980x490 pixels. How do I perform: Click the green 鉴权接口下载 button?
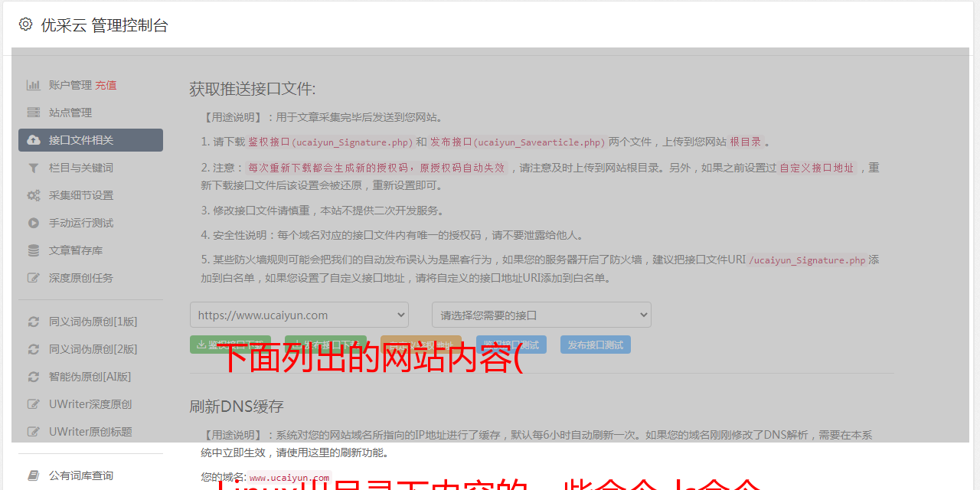230,345
